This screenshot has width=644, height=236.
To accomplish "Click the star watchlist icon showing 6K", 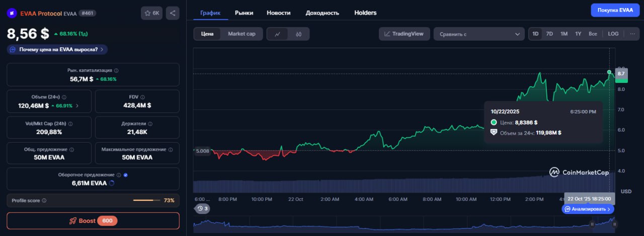I will [x=151, y=14].
